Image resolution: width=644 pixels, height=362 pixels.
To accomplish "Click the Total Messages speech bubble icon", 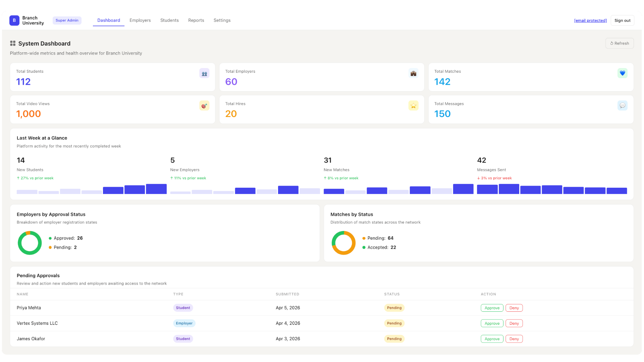I will pos(622,106).
